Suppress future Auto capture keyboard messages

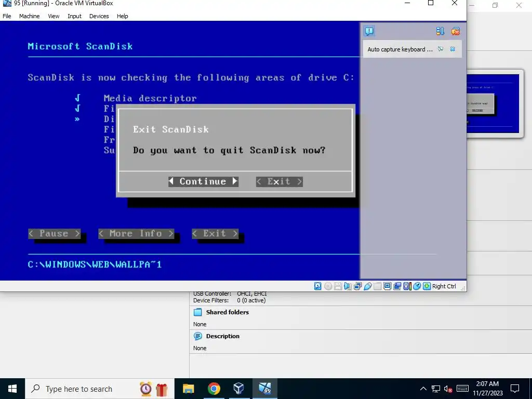click(x=441, y=49)
